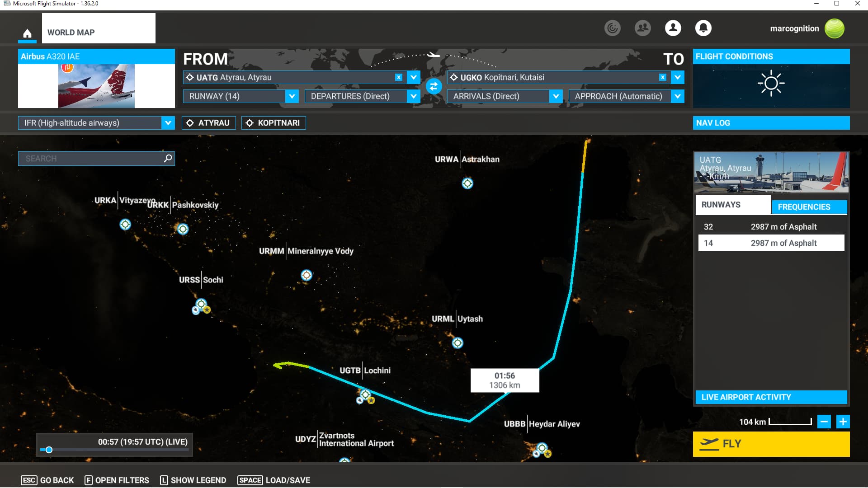
Task: Zoom in the map with plus
Action: [x=843, y=422]
